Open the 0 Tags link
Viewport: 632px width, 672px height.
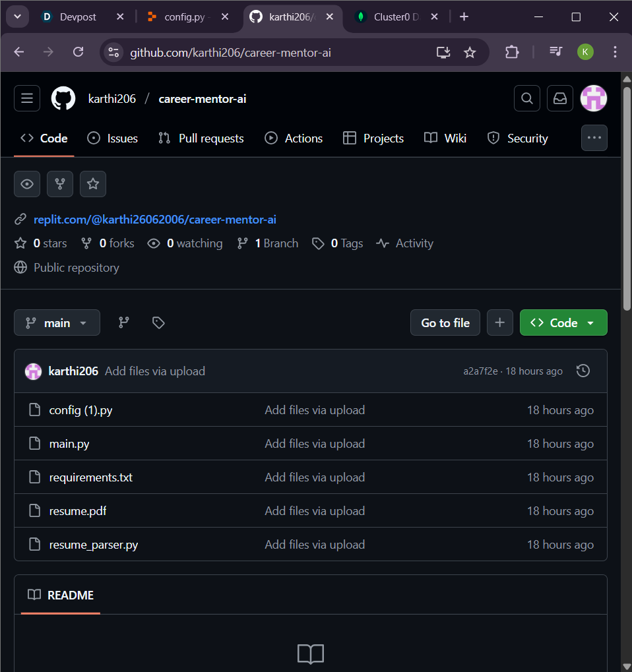click(x=337, y=243)
